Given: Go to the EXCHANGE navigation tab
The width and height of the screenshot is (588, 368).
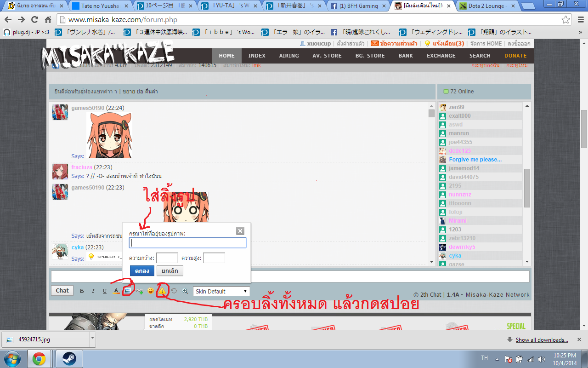Looking at the screenshot, I should pyautogui.click(x=441, y=56).
